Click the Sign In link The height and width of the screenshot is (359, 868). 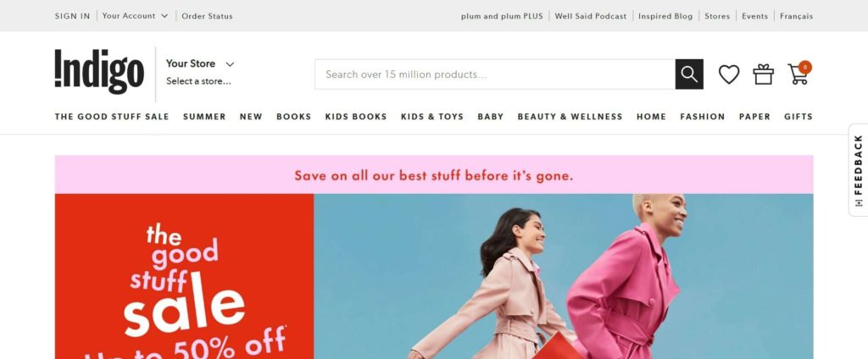point(73,16)
